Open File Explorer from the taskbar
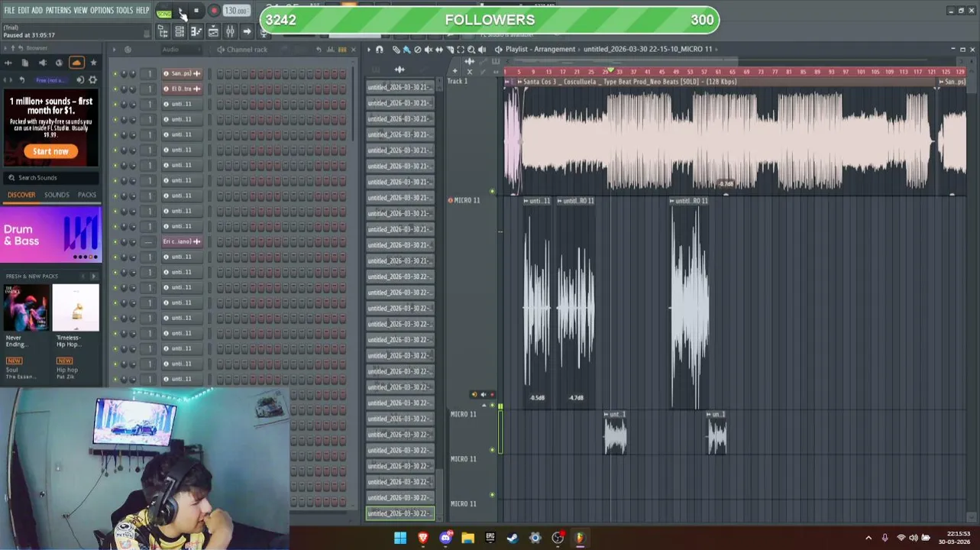 (x=467, y=538)
